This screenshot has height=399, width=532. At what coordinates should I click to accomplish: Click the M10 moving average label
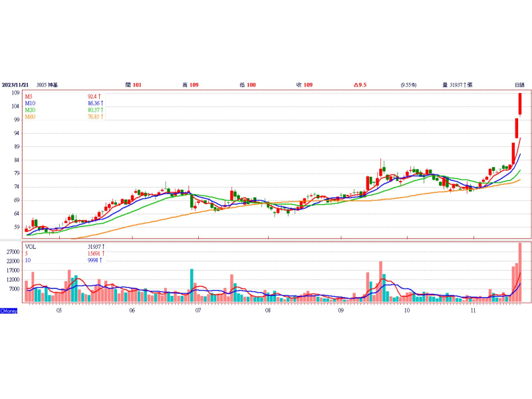[30, 103]
